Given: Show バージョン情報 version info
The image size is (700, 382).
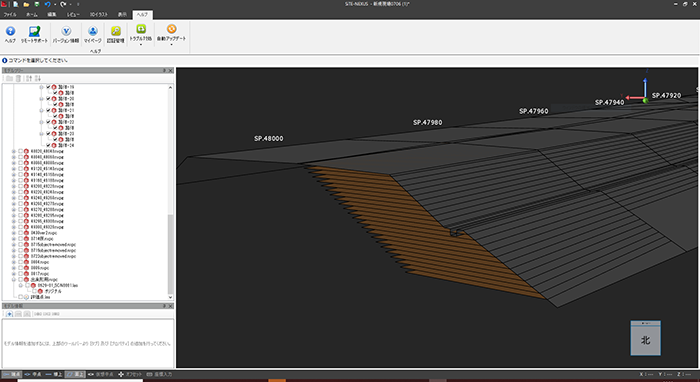Looking at the screenshot, I should point(66,31).
